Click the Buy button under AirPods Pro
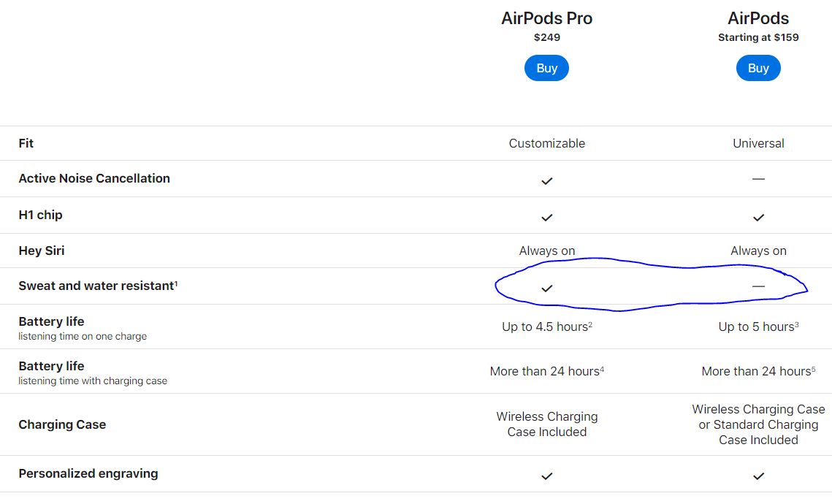Screen dimensions: 832x504 tap(546, 68)
